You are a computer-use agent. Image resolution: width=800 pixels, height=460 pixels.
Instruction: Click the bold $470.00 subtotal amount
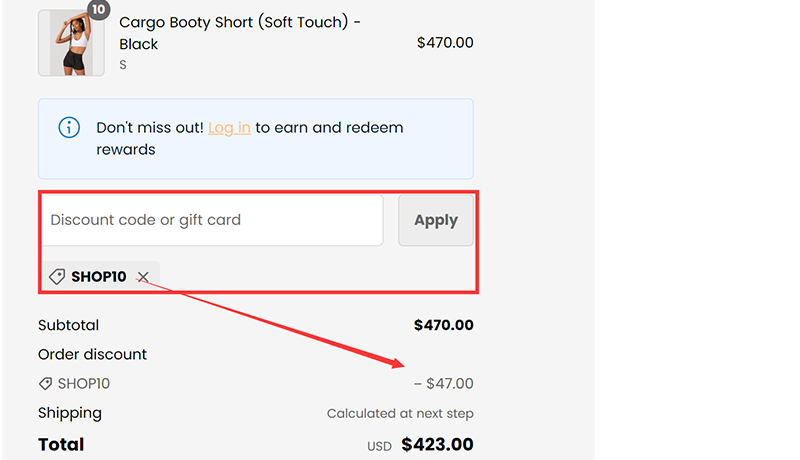pyautogui.click(x=443, y=325)
